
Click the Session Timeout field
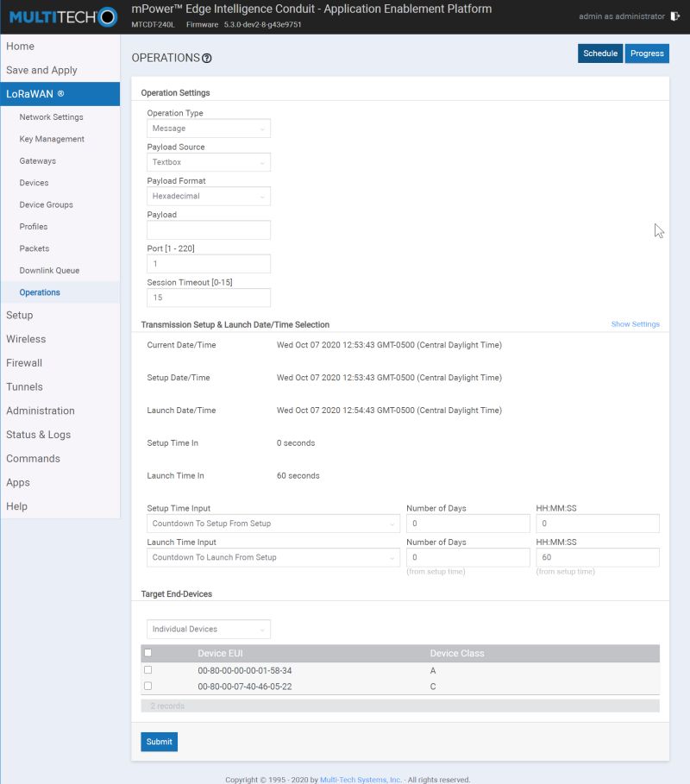click(x=209, y=298)
